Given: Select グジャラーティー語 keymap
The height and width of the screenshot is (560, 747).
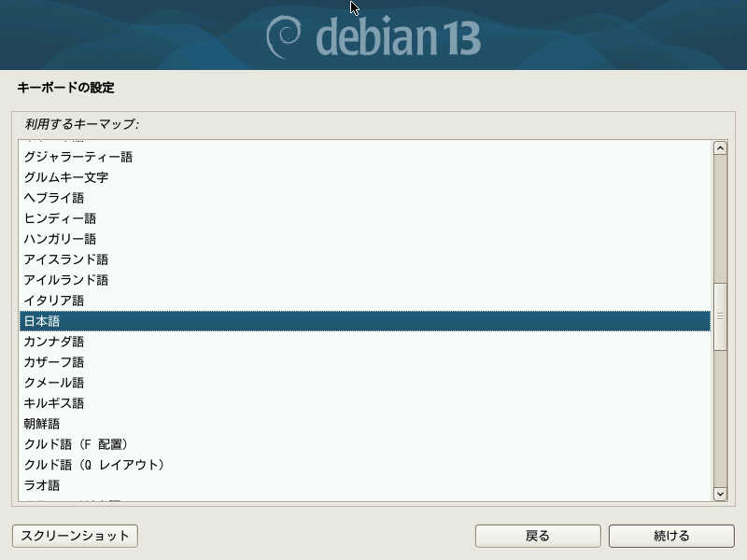Looking at the screenshot, I should pos(365,157).
